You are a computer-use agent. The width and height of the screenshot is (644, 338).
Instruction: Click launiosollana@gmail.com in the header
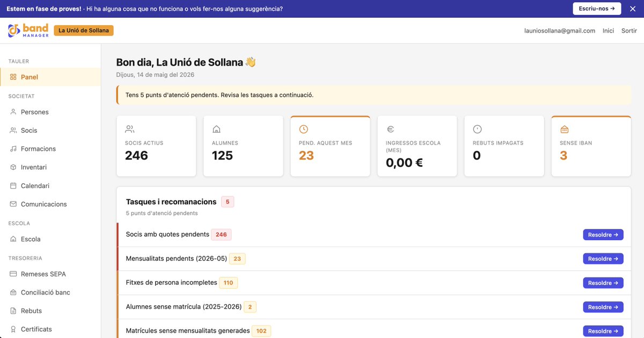(x=560, y=31)
